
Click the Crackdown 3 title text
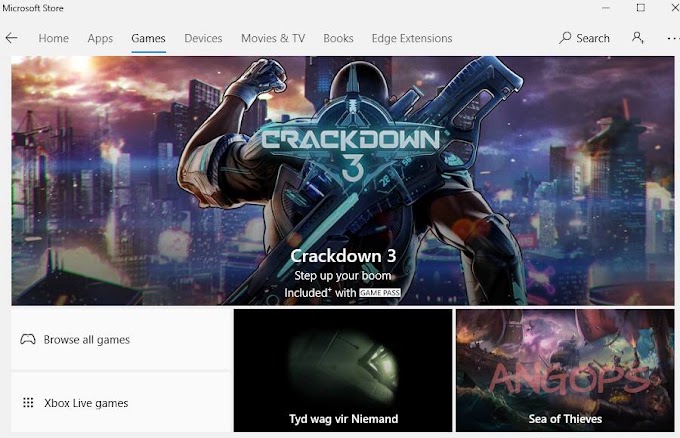(343, 256)
